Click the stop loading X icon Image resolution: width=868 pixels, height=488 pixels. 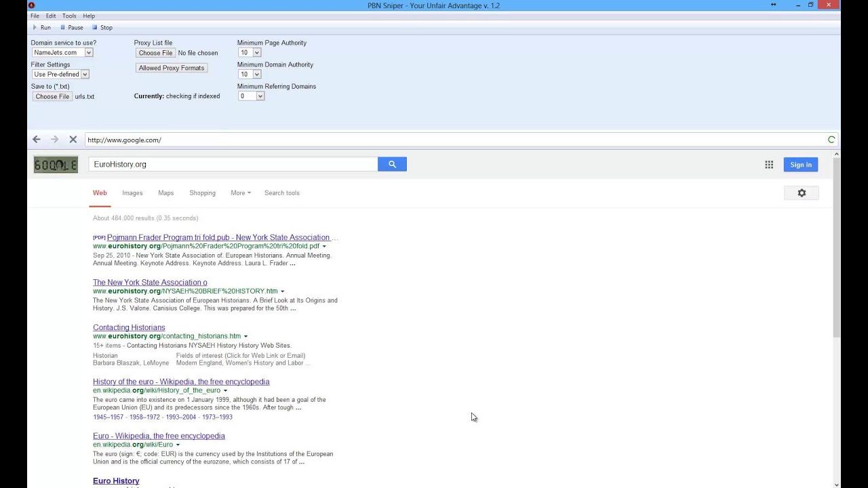pyautogui.click(x=73, y=140)
